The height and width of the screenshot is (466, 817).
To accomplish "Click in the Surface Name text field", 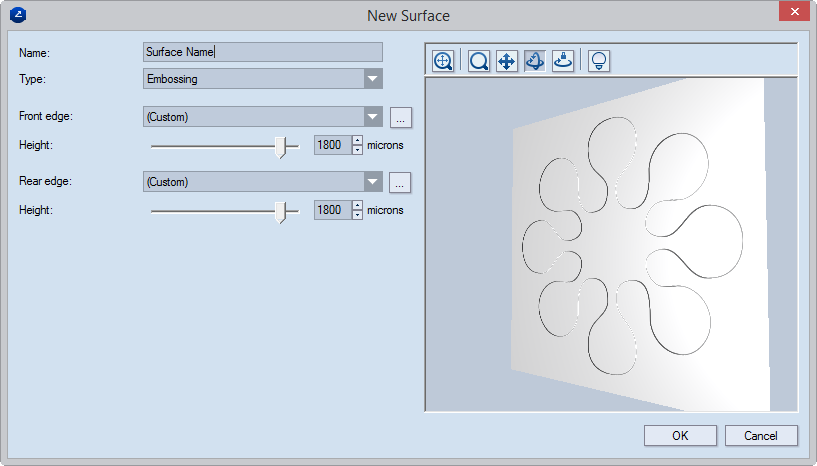I will [262, 52].
